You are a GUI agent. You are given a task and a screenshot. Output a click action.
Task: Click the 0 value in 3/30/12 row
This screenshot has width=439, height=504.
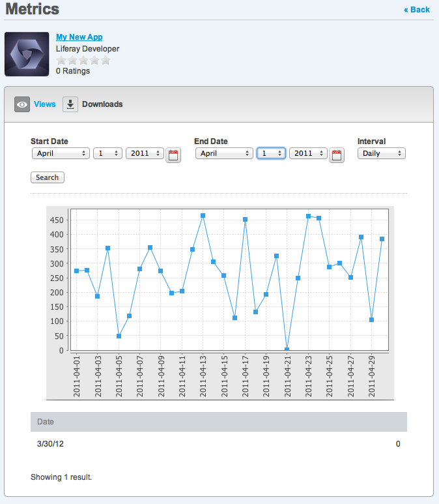click(398, 444)
